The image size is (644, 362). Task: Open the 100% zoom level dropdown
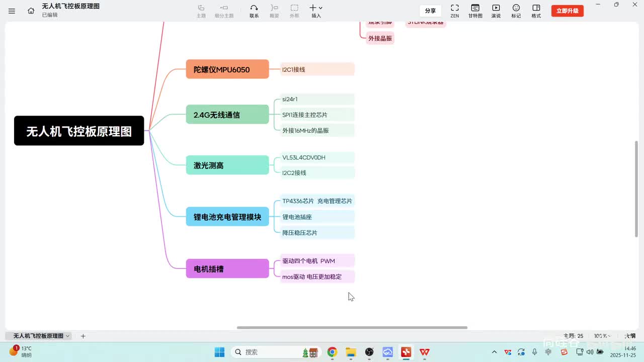coord(603,336)
